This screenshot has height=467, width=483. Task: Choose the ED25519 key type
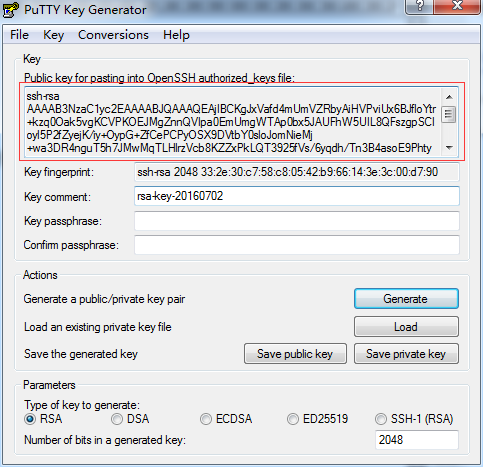[x=293, y=419]
